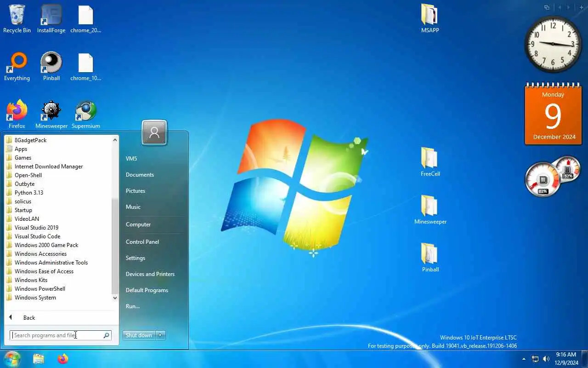The height and width of the screenshot is (368, 588).
Task: Launch Firefox from the taskbar
Action: (x=63, y=359)
